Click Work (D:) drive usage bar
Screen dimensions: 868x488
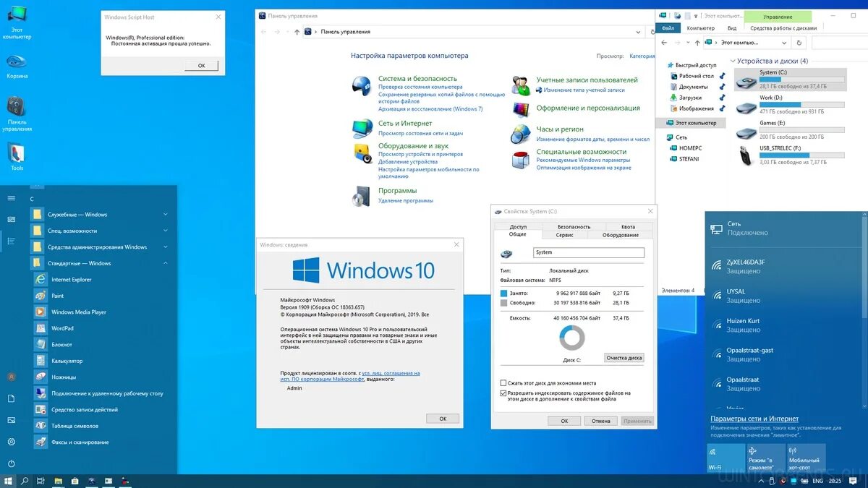[801, 105]
